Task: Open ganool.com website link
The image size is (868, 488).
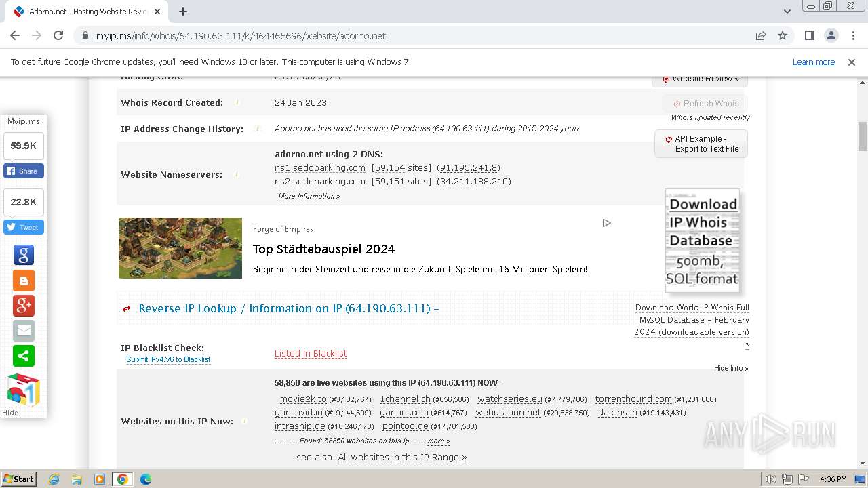Action: pos(403,413)
